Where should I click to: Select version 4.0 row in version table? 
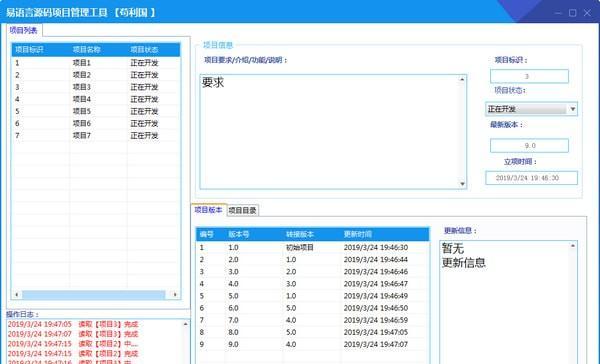coord(313,284)
